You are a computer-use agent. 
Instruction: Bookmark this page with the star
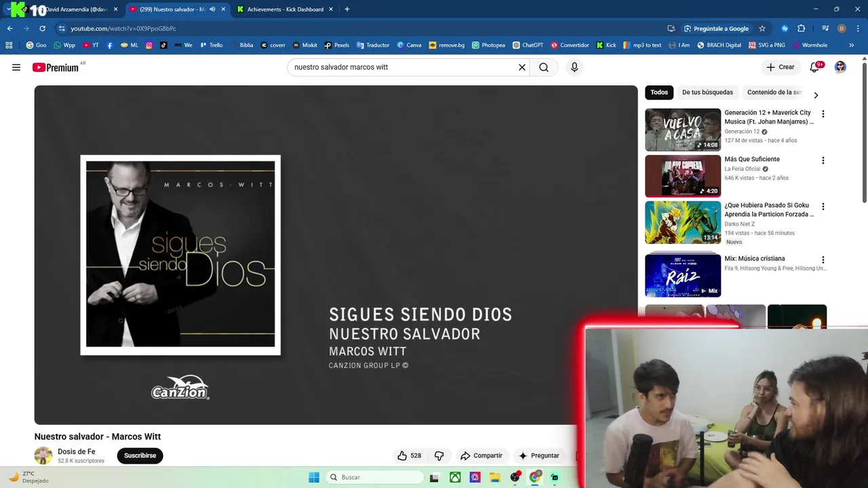coord(762,28)
